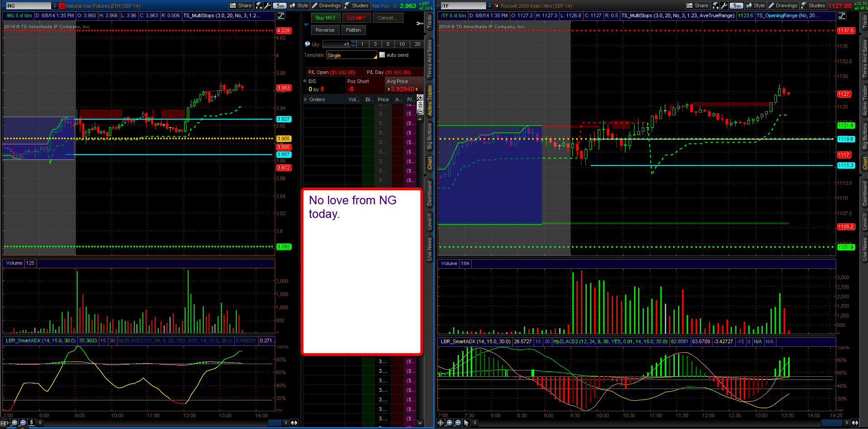Open the Studies menu on the TF chart
The image size is (868, 429).
point(813,5)
